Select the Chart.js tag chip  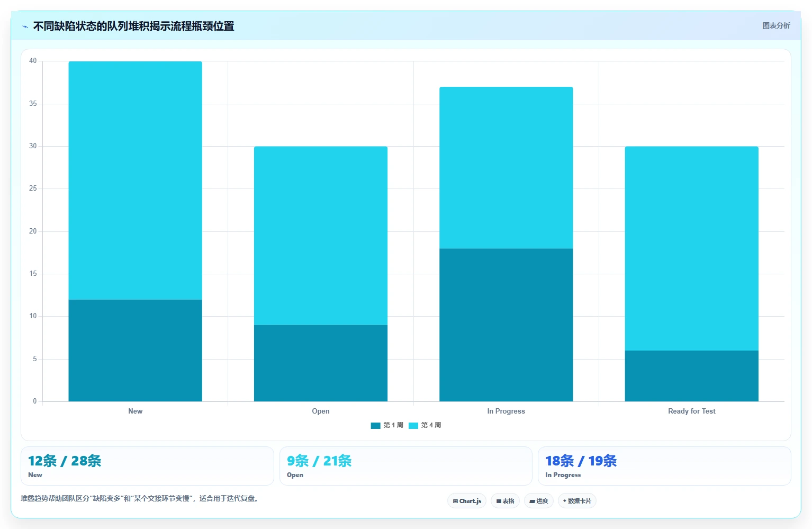[x=467, y=501]
